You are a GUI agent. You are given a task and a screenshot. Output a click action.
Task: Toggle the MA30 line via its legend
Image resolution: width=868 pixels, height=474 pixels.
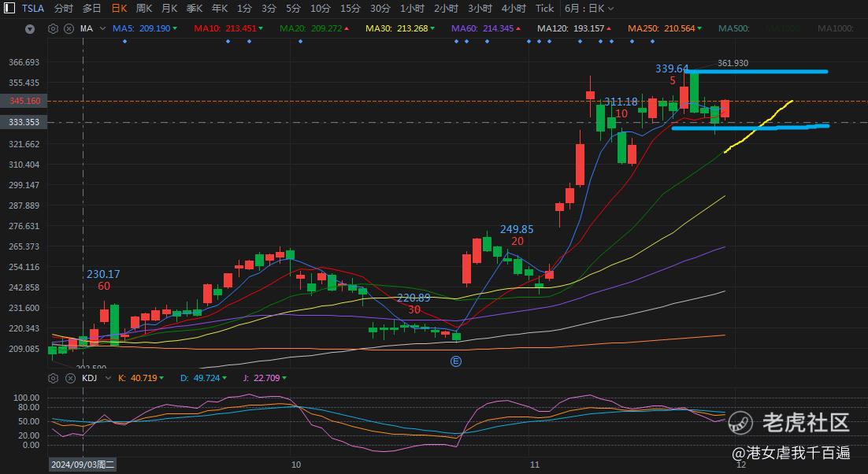tap(400, 28)
